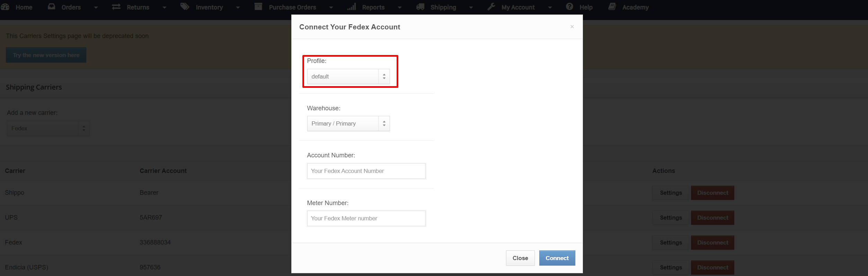Click the Endicia (USPS) carrier name
This screenshot has width=868, height=276.
click(x=27, y=267)
